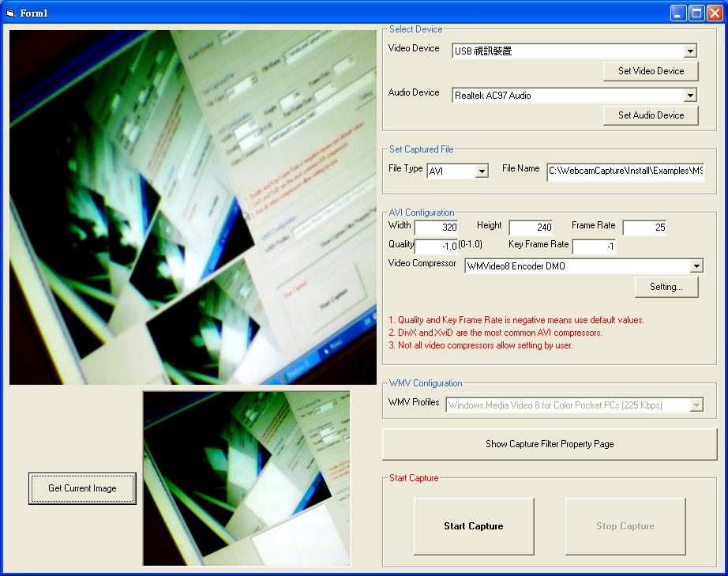Click the Width field showing 320

[x=436, y=227]
